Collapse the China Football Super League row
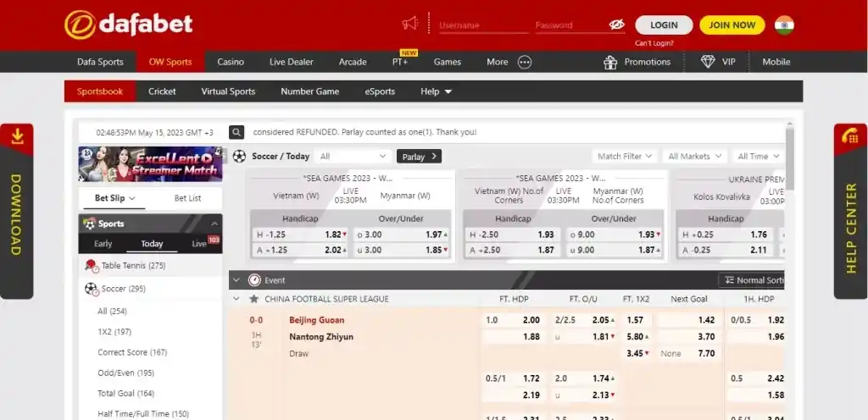Image resolution: width=868 pixels, height=420 pixels. point(236,299)
